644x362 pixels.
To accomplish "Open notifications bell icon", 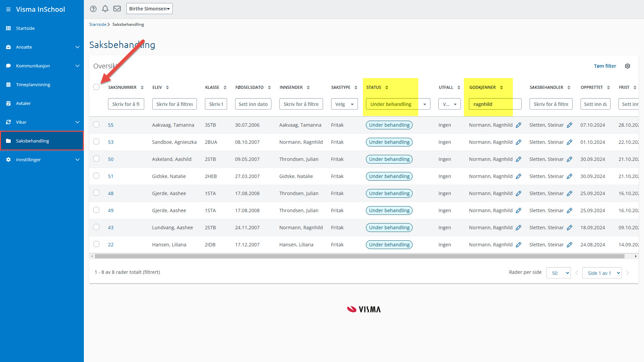I will point(105,9).
